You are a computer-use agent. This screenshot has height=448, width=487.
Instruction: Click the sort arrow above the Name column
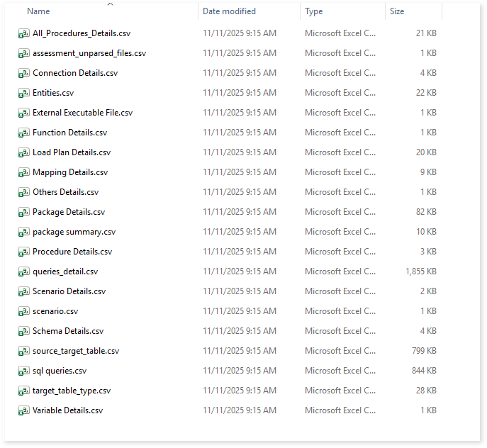click(x=110, y=4)
